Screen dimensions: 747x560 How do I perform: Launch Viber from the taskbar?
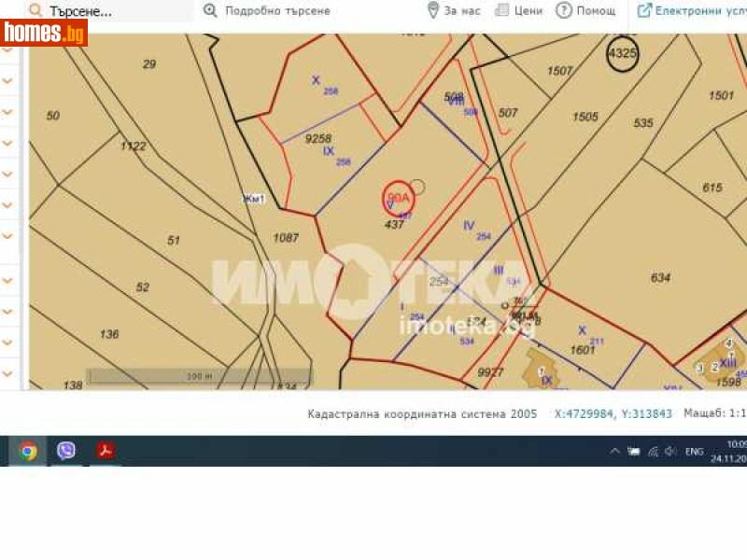point(65,450)
